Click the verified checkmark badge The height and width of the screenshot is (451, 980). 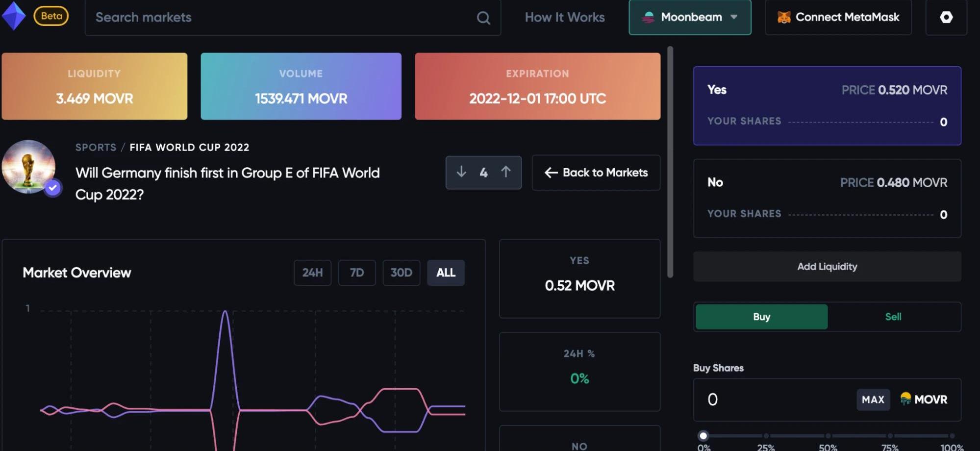pyautogui.click(x=53, y=188)
